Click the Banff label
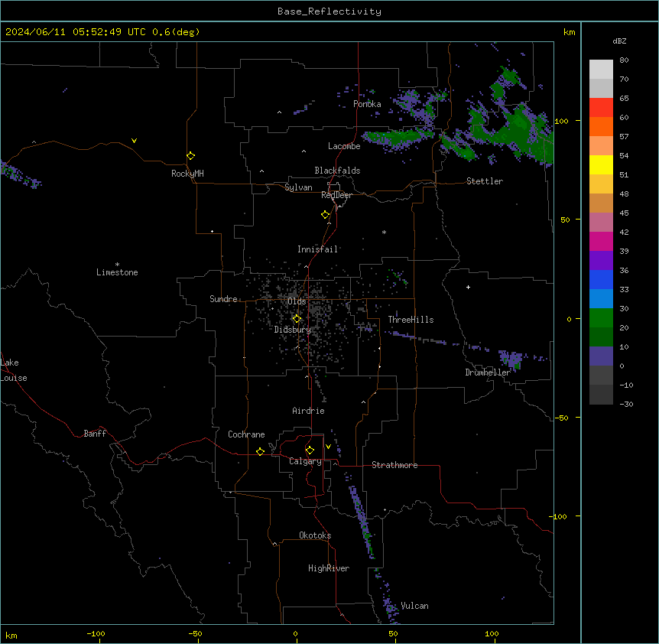Image resolution: width=659 pixels, height=644 pixels. 95,434
